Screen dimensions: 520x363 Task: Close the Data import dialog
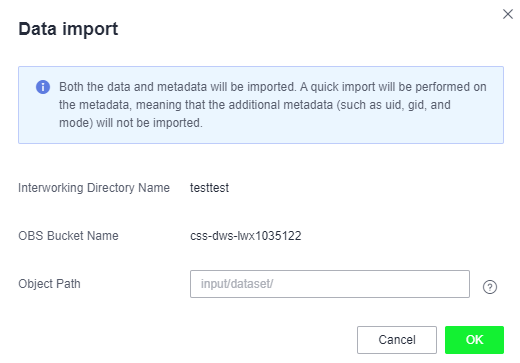click(508, 14)
